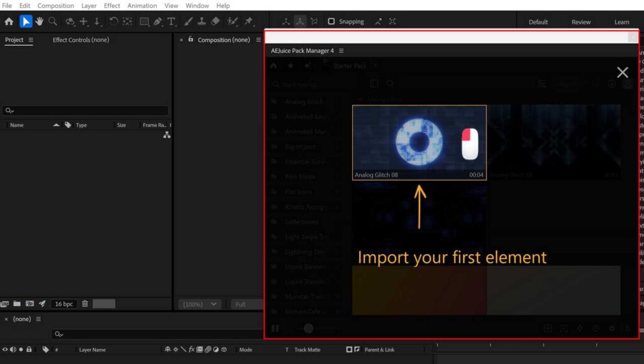Select the Brush tool

pyautogui.click(x=188, y=21)
